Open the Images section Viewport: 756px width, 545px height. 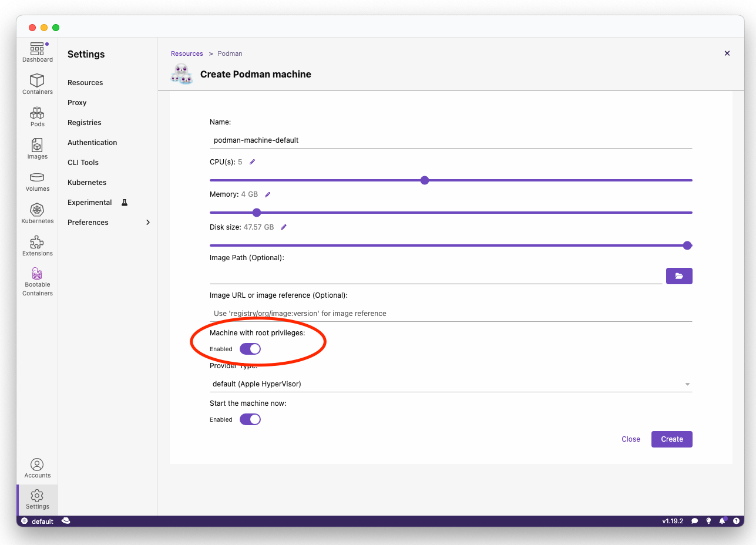(38, 149)
